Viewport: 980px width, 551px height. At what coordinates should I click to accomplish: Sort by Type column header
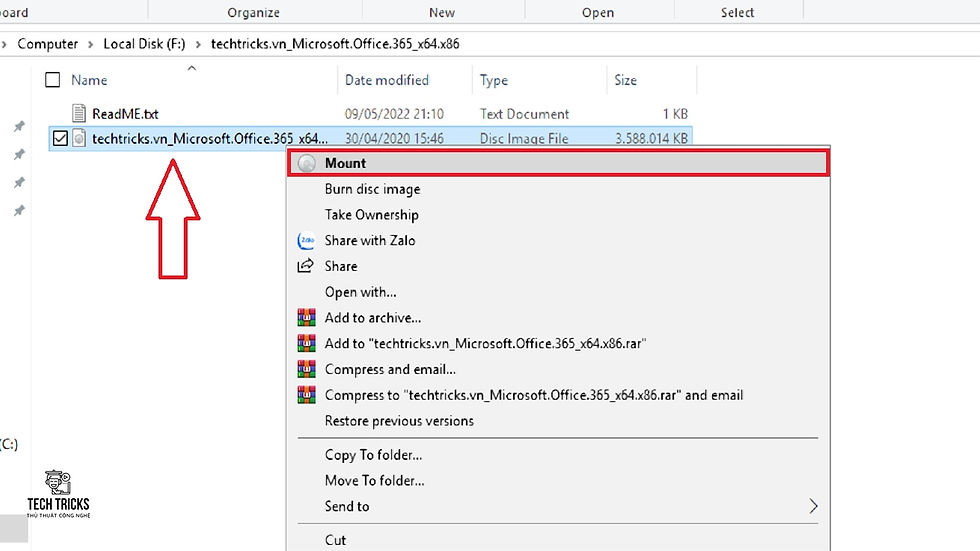(x=494, y=80)
